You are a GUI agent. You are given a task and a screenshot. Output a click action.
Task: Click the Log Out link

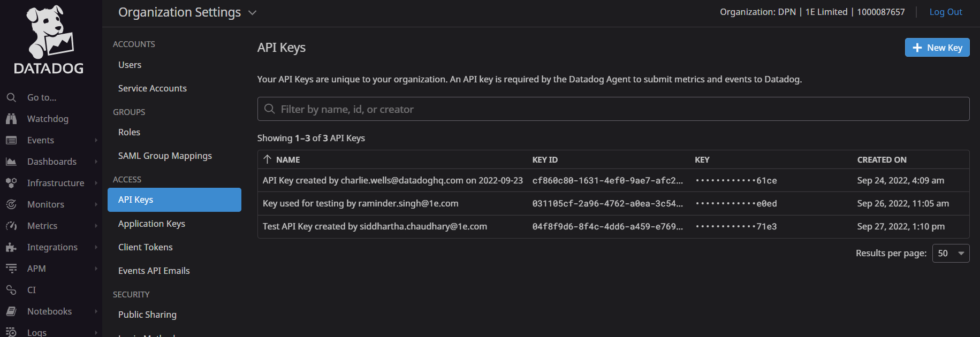[945, 12]
